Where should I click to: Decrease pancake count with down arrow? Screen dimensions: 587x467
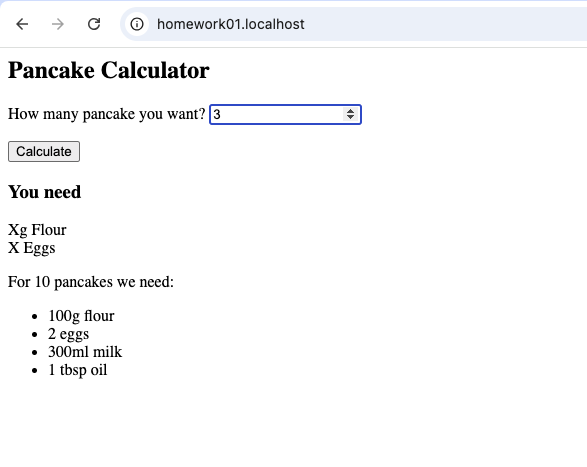pyautogui.click(x=350, y=117)
